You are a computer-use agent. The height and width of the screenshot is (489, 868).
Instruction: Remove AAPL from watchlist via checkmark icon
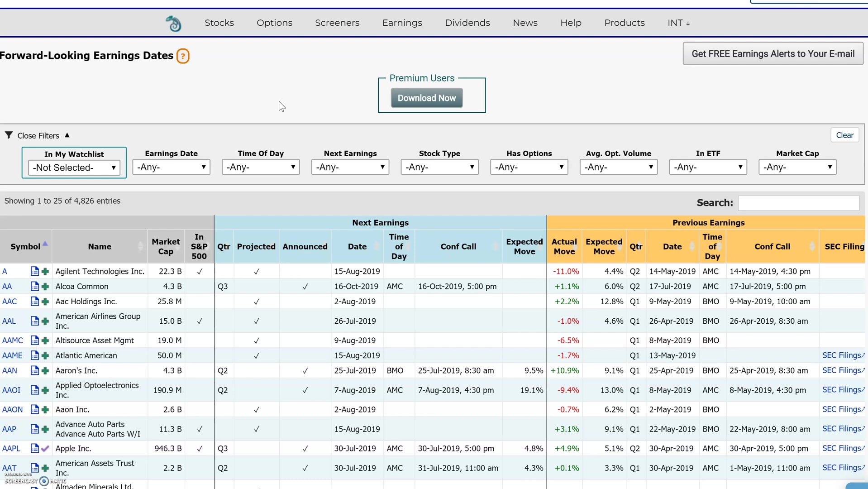pos(45,448)
